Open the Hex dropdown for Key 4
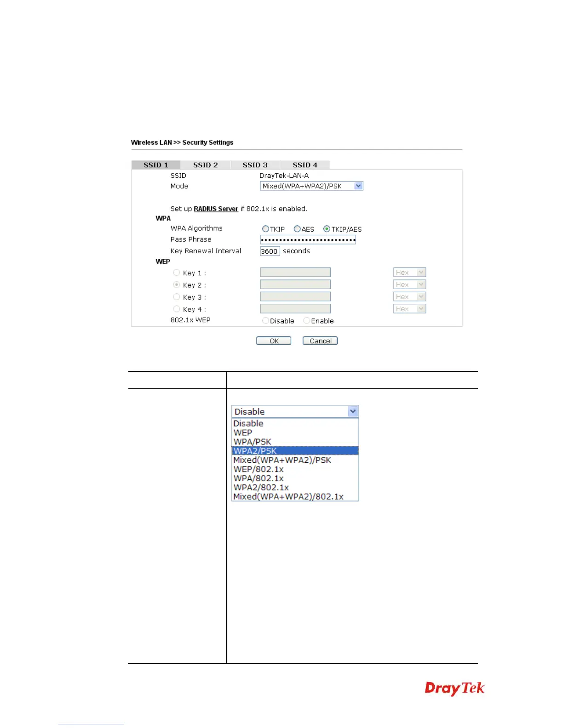The image size is (563, 728). pyautogui.click(x=409, y=309)
